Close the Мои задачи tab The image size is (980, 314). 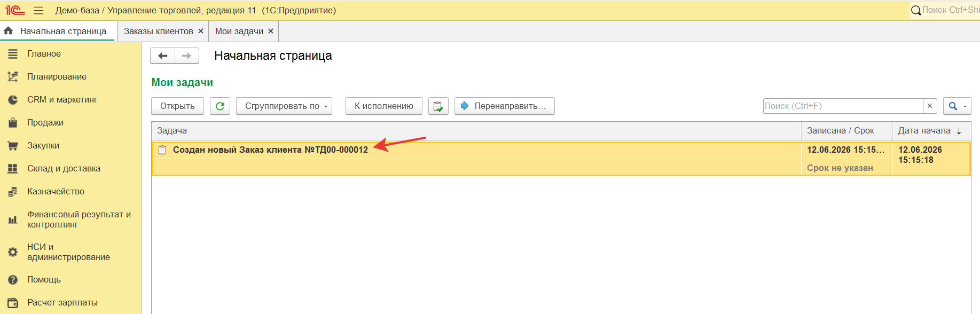271,31
